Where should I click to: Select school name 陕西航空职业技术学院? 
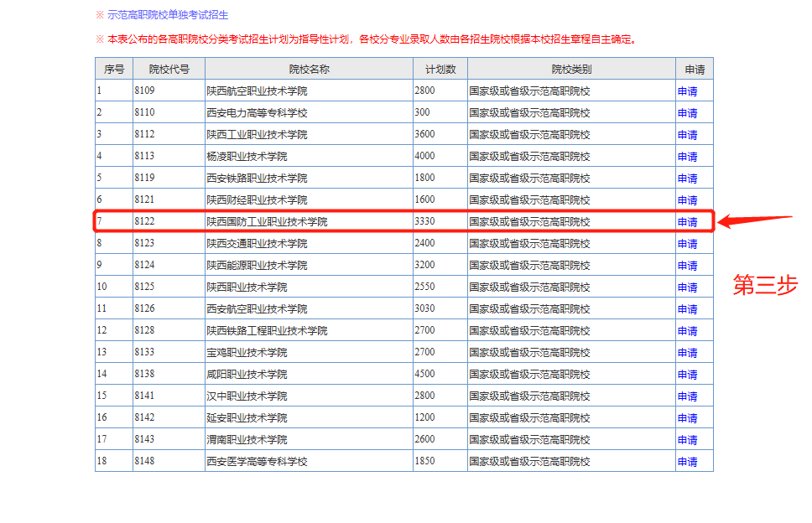click(257, 91)
